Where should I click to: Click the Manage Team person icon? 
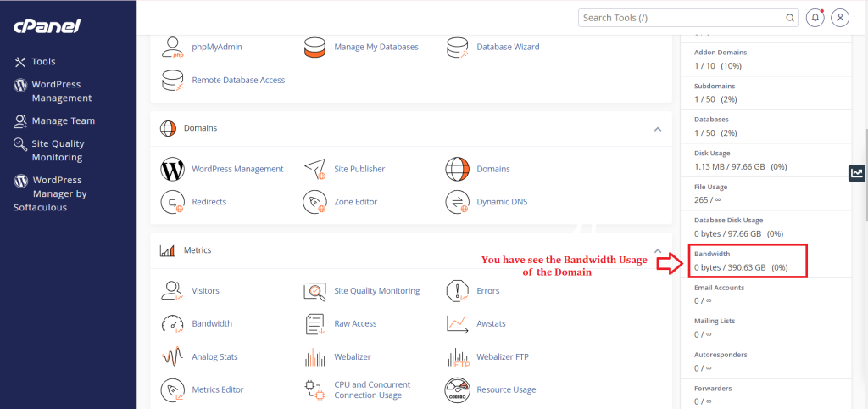point(20,120)
